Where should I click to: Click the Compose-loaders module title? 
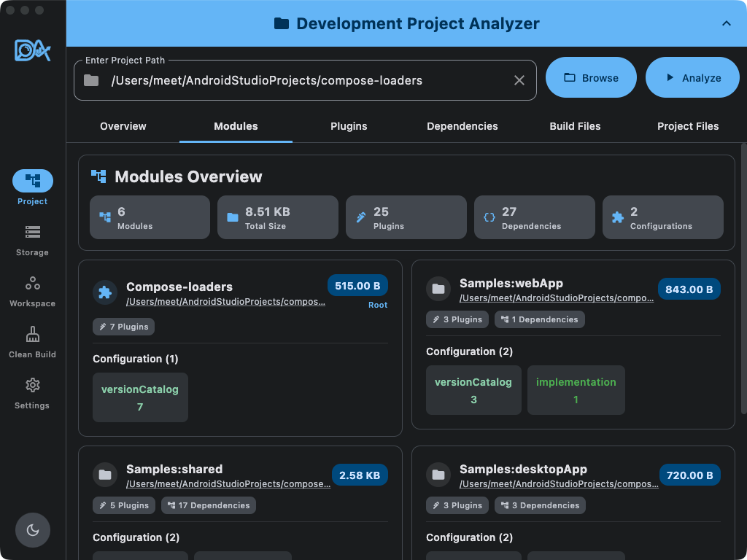[179, 287]
